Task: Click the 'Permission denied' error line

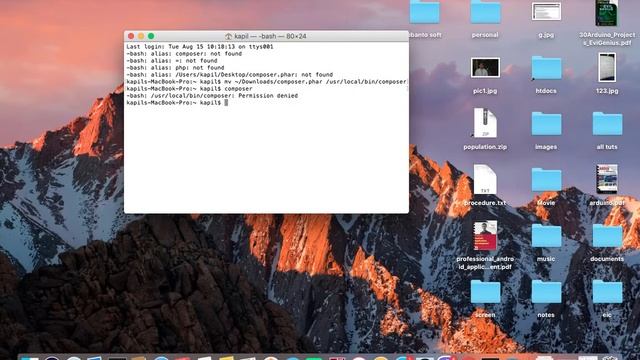Action: (x=212, y=96)
